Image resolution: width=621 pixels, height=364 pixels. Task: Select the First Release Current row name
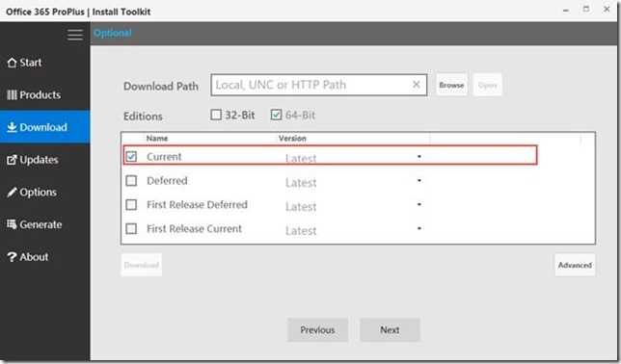click(x=194, y=228)
